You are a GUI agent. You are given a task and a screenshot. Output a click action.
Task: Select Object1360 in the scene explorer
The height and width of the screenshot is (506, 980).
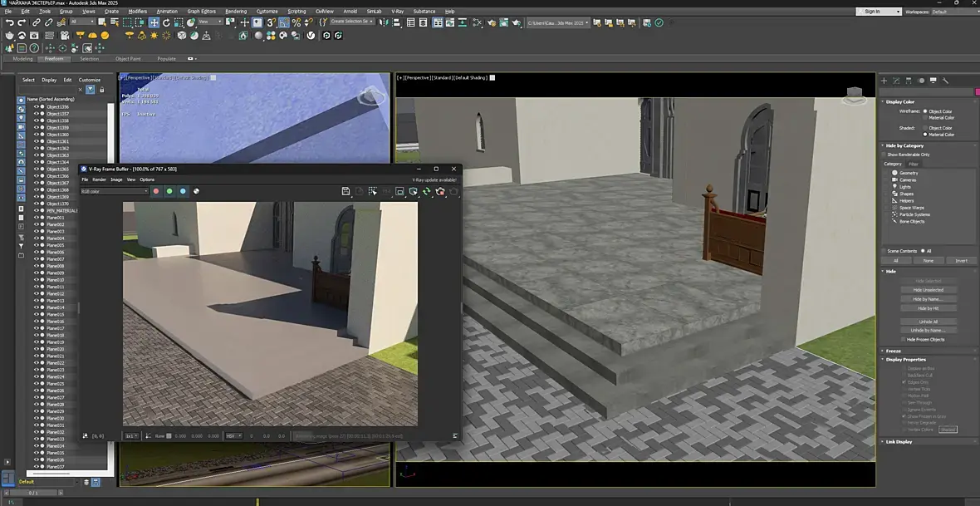(x=57, y=135)
